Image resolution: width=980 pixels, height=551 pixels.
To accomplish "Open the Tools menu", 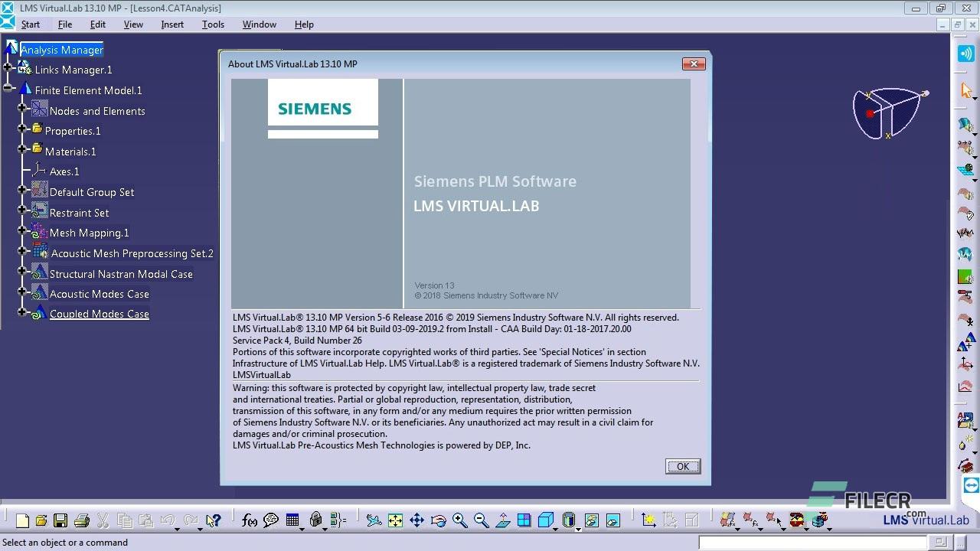I will click(213, 24).
